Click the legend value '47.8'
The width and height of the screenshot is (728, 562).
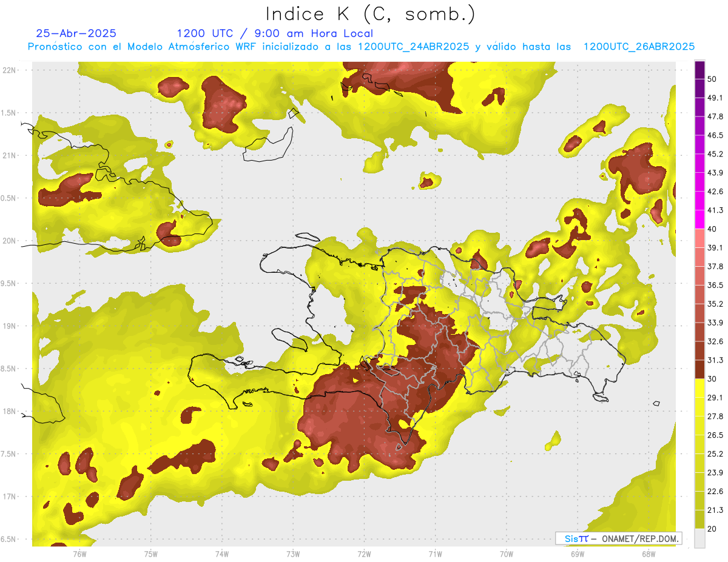[715, 116]
